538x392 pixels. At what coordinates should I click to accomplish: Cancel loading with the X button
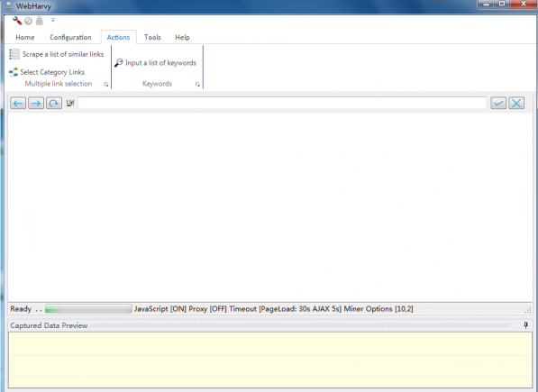click(x=516, y=103)
